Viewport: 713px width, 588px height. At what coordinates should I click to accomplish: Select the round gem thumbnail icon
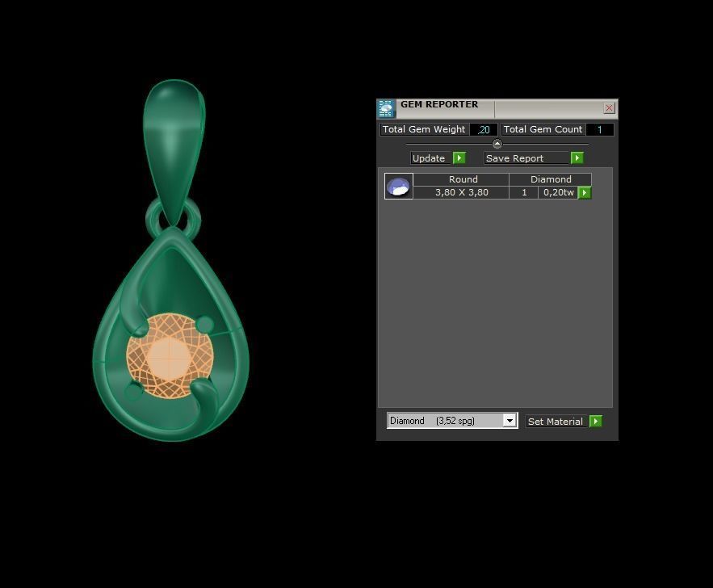click(399, 186)
